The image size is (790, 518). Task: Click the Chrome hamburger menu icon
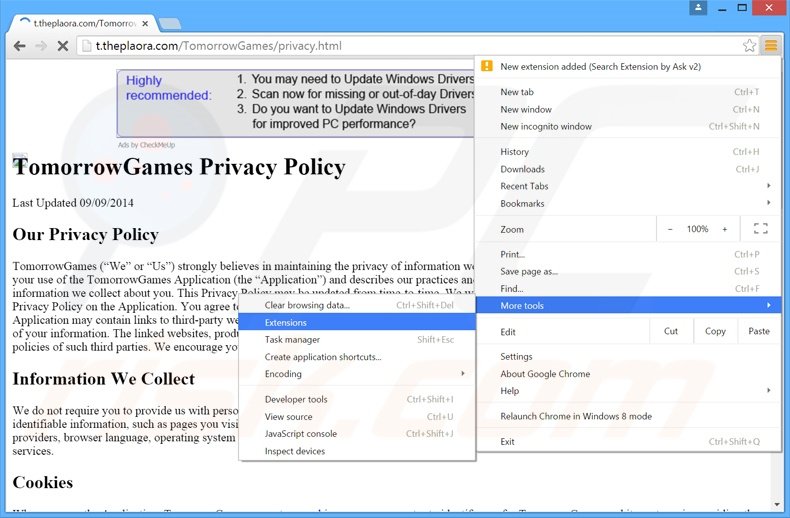pyautogui.click(x=771, y=45)
